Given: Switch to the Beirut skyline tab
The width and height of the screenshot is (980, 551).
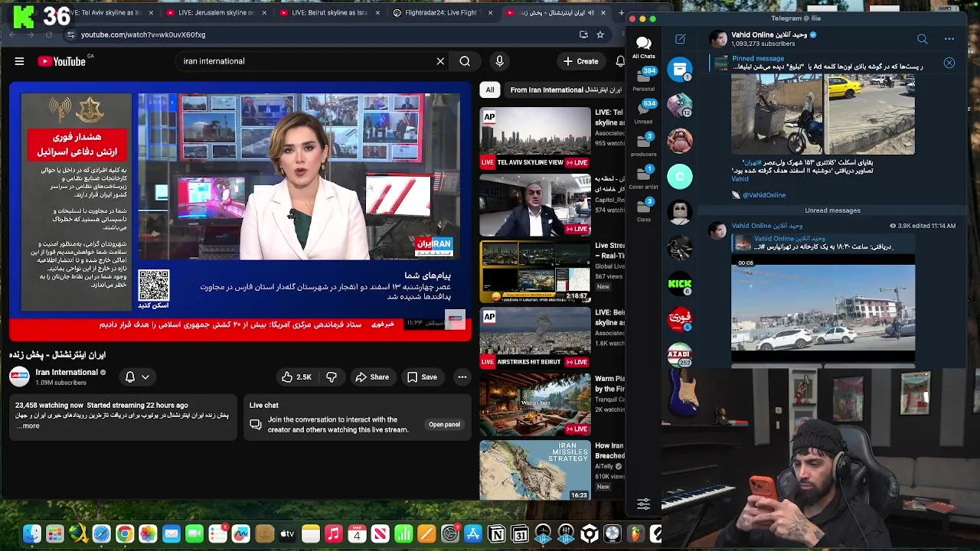Looking at the screenshot, I should [328, 13].
